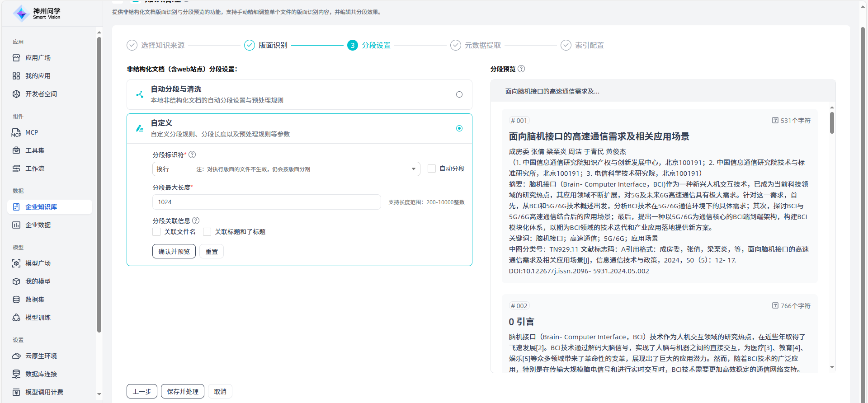The height and width of the screenshot is (403, 868).
Task: Click the 云原生环境 cloud icon
Action: click(x=16, y=356)
